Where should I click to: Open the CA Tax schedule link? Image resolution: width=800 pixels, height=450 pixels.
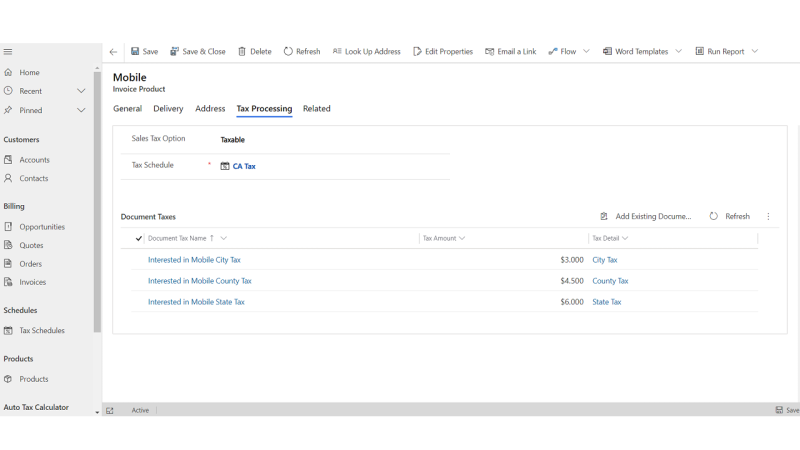[x=244, y=166]
